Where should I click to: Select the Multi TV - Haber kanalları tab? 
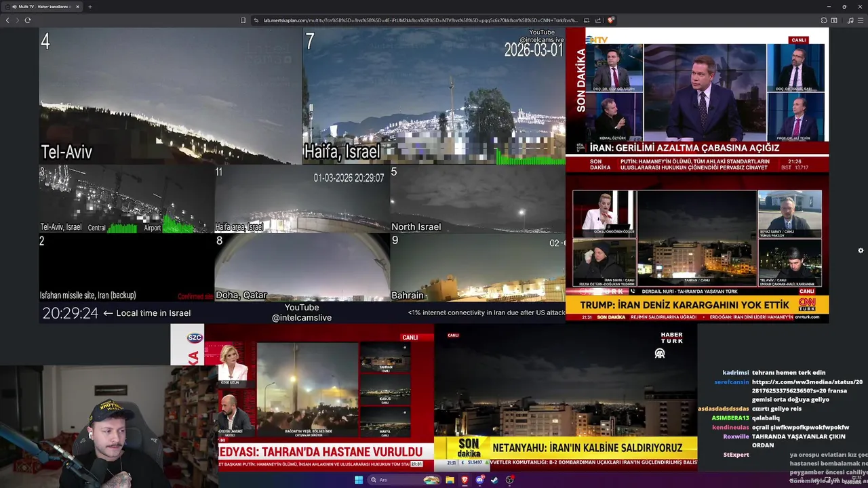click(x=42, y=7)
